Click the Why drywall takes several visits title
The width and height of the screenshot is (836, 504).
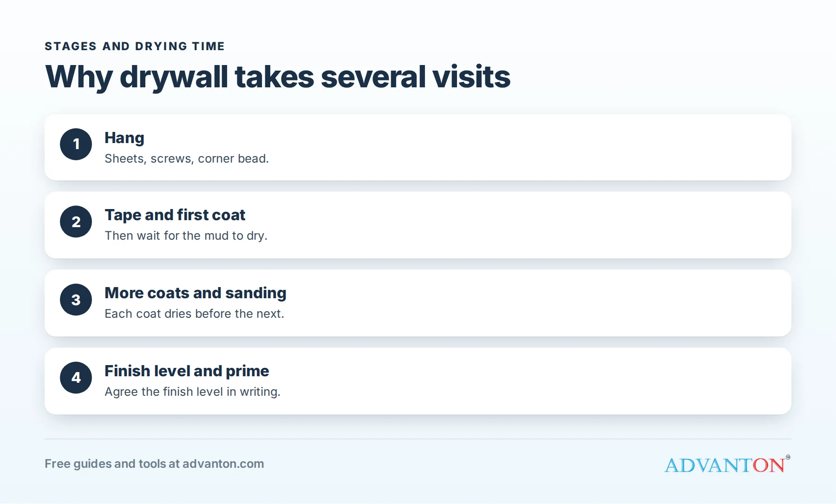[278, 77]
